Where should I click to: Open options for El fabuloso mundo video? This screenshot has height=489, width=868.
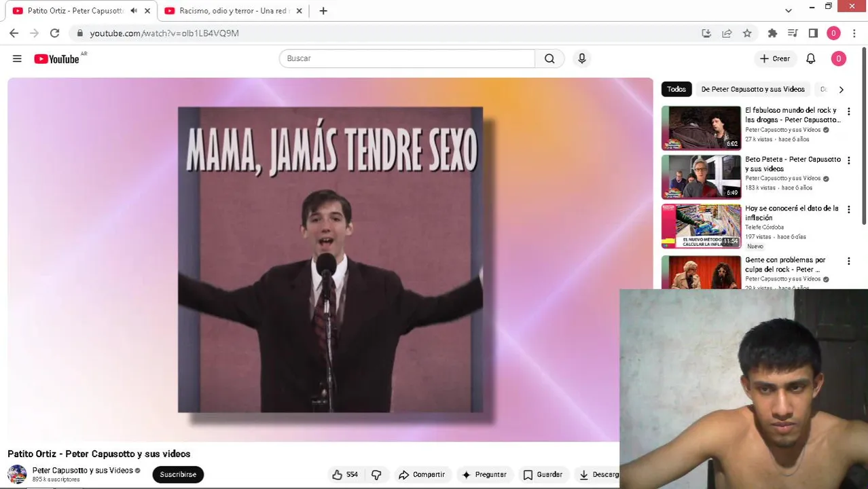pyautogui.click(x=848, y=111)
